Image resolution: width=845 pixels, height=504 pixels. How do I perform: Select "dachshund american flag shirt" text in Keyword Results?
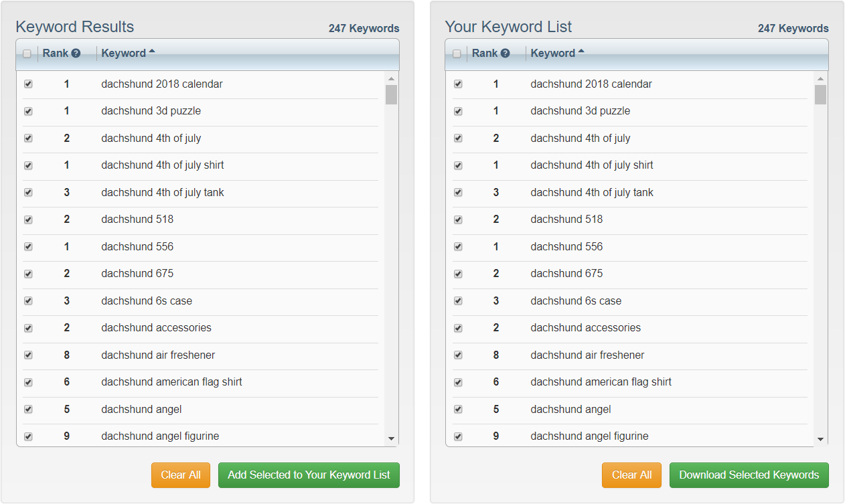click(172, 382)
